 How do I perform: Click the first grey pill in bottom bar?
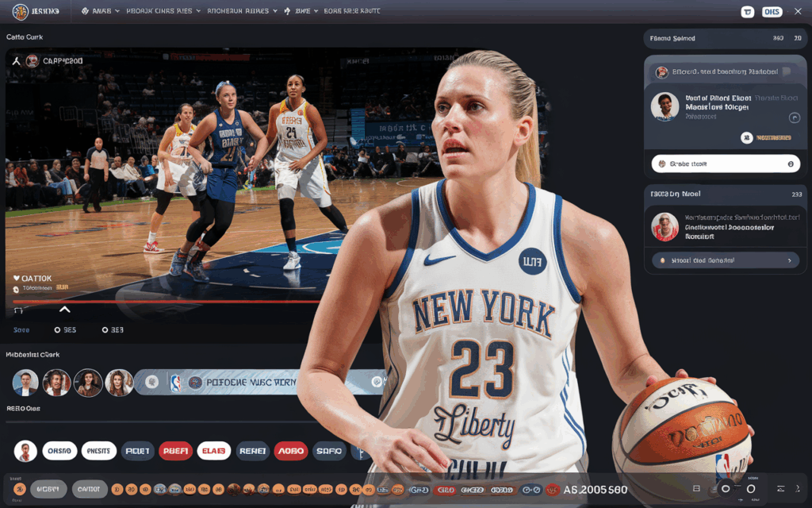[48, 489]
